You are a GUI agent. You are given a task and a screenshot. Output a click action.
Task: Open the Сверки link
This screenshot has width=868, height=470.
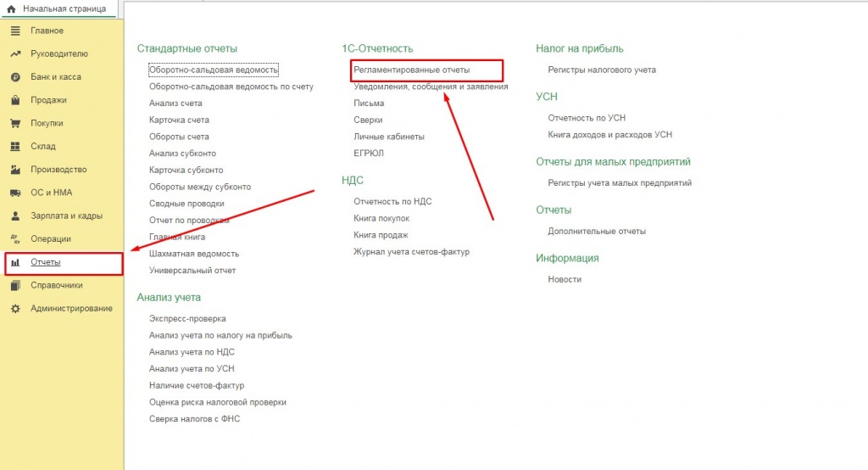coord(368,120)
